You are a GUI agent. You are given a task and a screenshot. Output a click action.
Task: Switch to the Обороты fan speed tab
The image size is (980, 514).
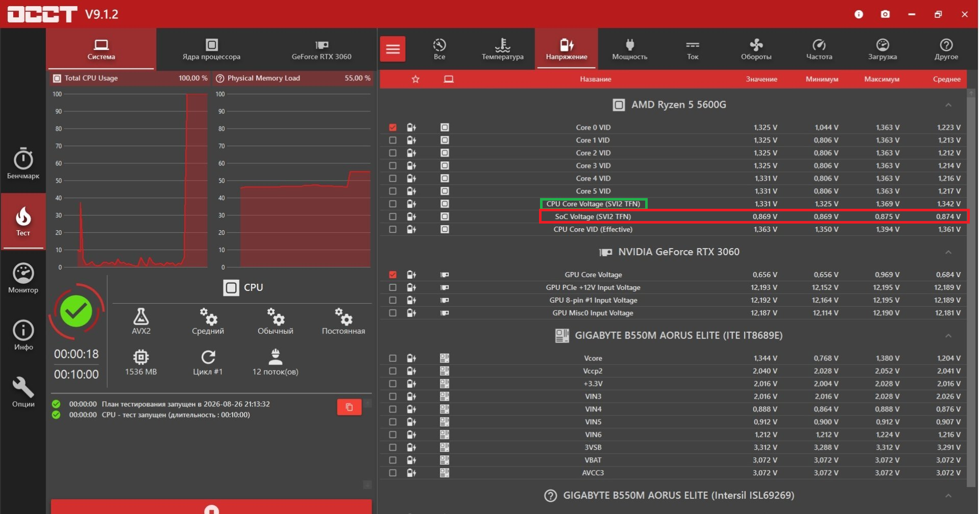[x=756, y=49]
